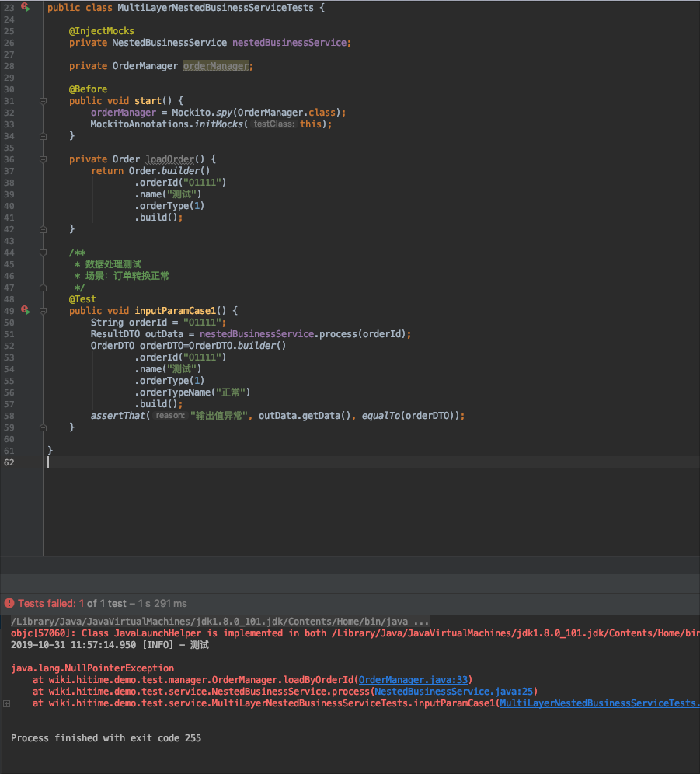Viewport: 700px width, 774px height.
Task: Run all tests in MultiLayerNestedBusinessServiceTests via gutter icon
Action: click(x=26, y=7)
